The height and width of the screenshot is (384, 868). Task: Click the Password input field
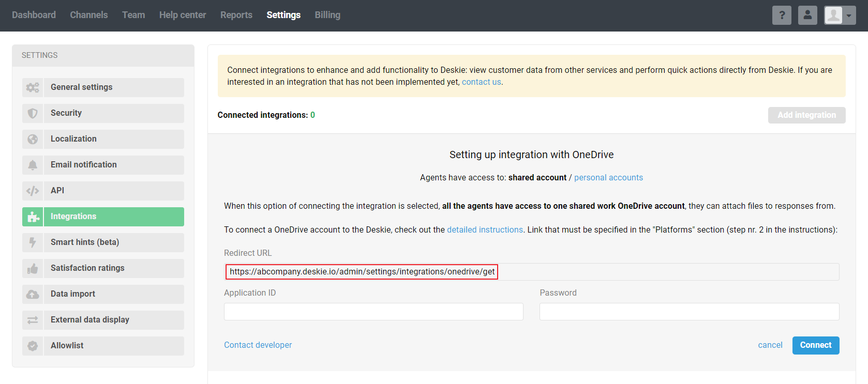(x=689, y=312)
